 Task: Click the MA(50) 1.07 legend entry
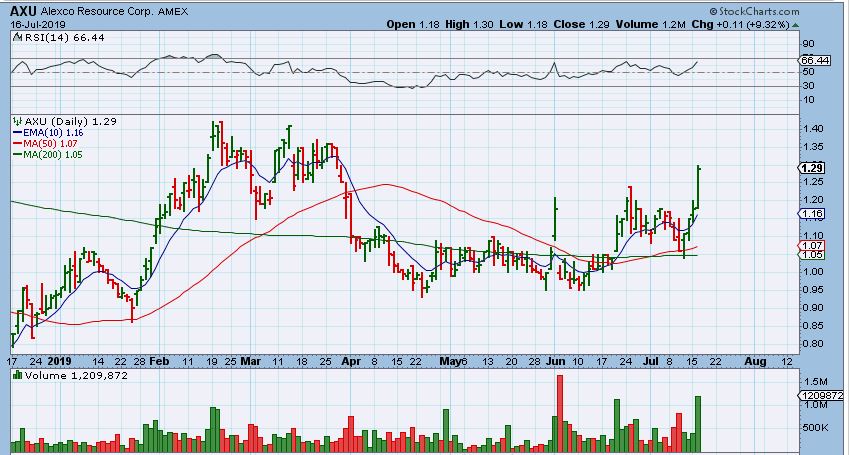[x=50, y=144]
